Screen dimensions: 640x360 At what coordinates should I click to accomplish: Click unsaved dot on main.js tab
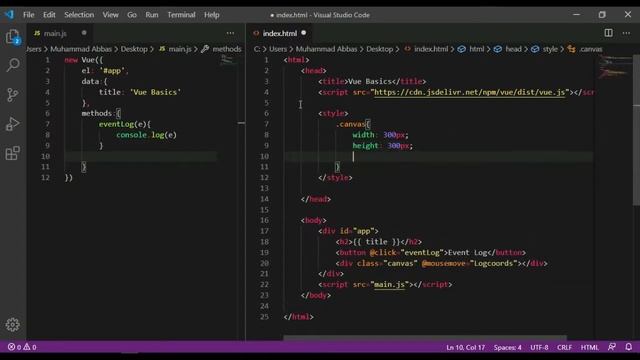[84, 33]
